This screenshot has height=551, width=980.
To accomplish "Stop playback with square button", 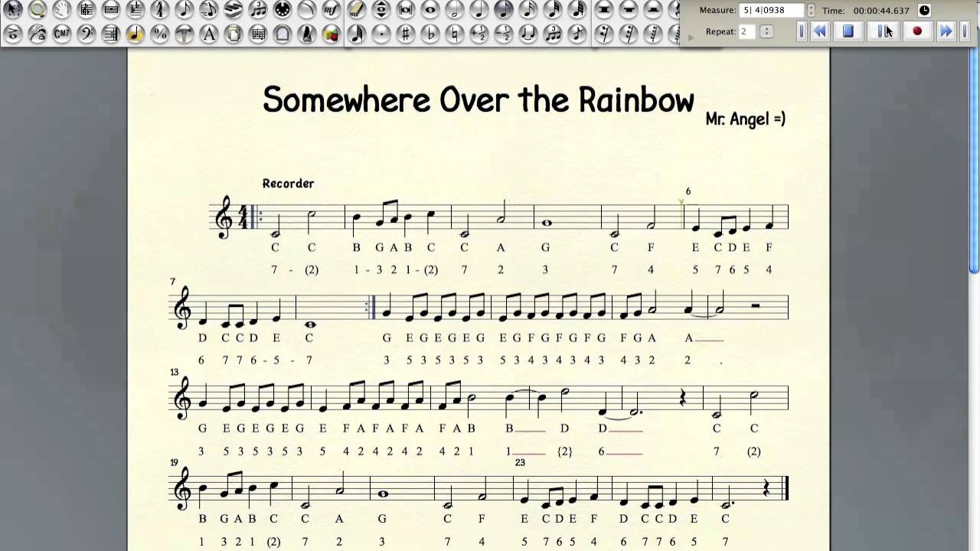I will [x=848, y=31].
